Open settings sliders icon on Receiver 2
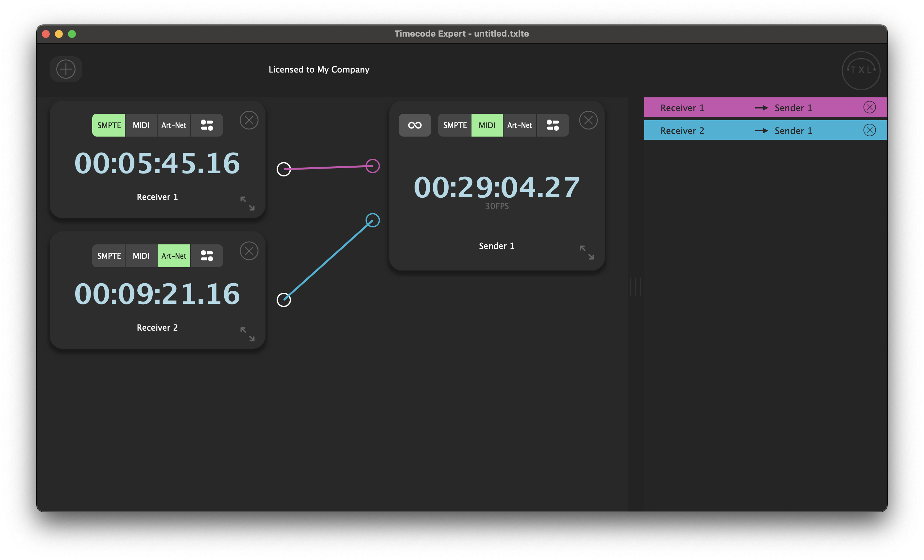924x560 pixels. (207, 256)
